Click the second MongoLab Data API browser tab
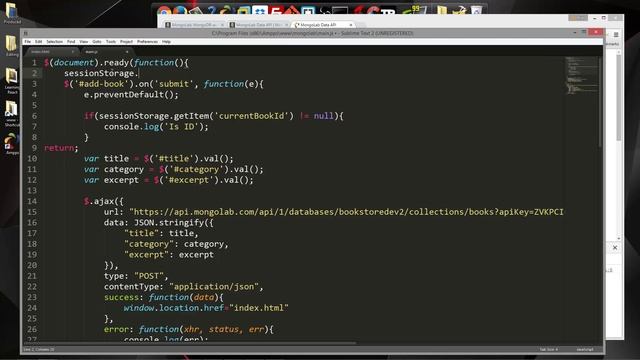The width and height of the screenshot is (640, 360). 259,25
